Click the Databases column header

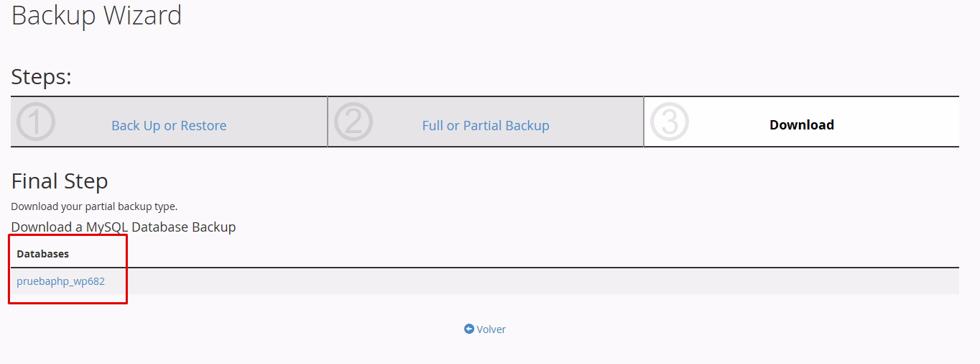pos(43,254)
